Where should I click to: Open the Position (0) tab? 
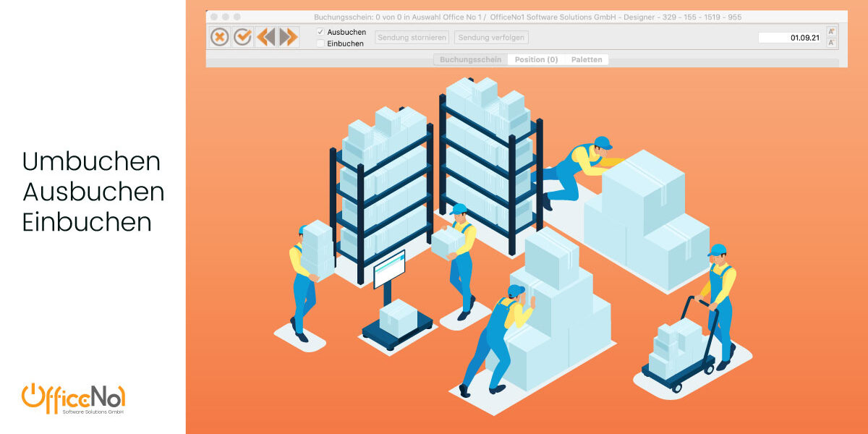coord(536,60)
